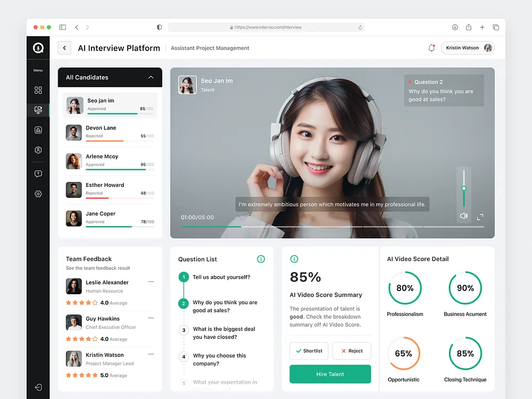Screen dimensions: 532x399
Task: Open the candidates profile icon in sidebar
Action: click(x=38, y=150)
